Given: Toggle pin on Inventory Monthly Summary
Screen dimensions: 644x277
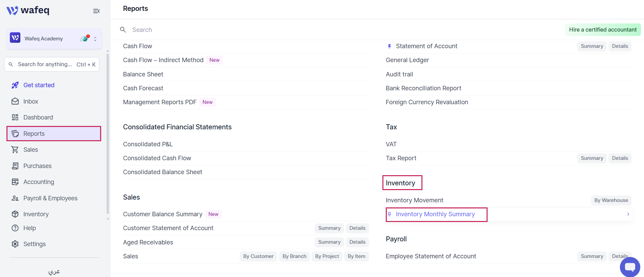Looking at the screenshot, I should (x=390, y=214).
